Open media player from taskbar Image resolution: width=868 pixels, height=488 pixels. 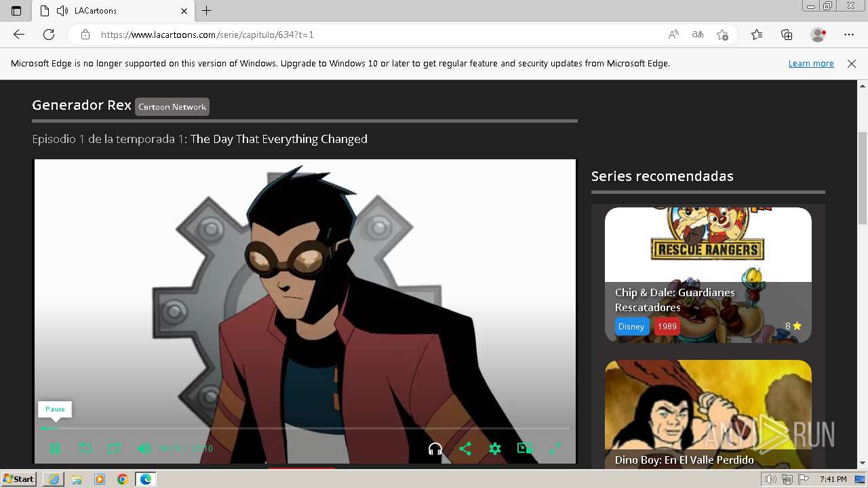click(100, 479)
